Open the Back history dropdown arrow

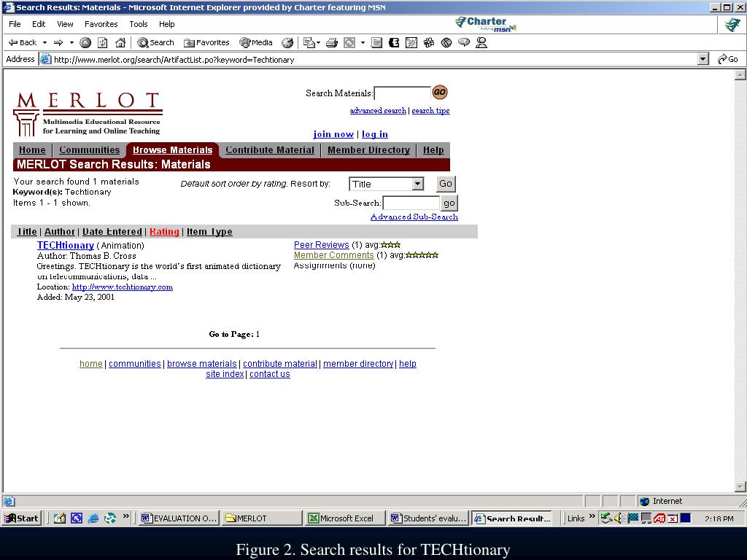pos(44,42)
